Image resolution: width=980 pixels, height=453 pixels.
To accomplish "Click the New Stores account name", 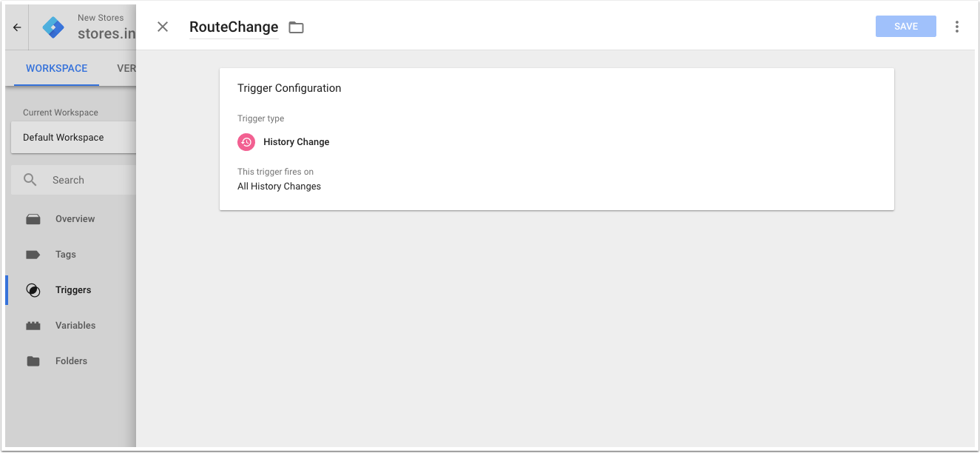I will pyautogui.click(x=101, y=18).
